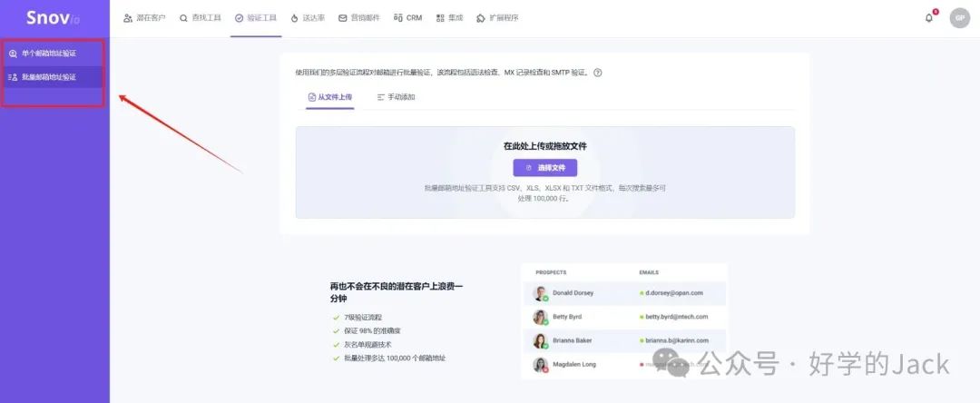This screenshot has width=980, height=403.
Task: Open the 潜在客户 menu
Action: 144,18
